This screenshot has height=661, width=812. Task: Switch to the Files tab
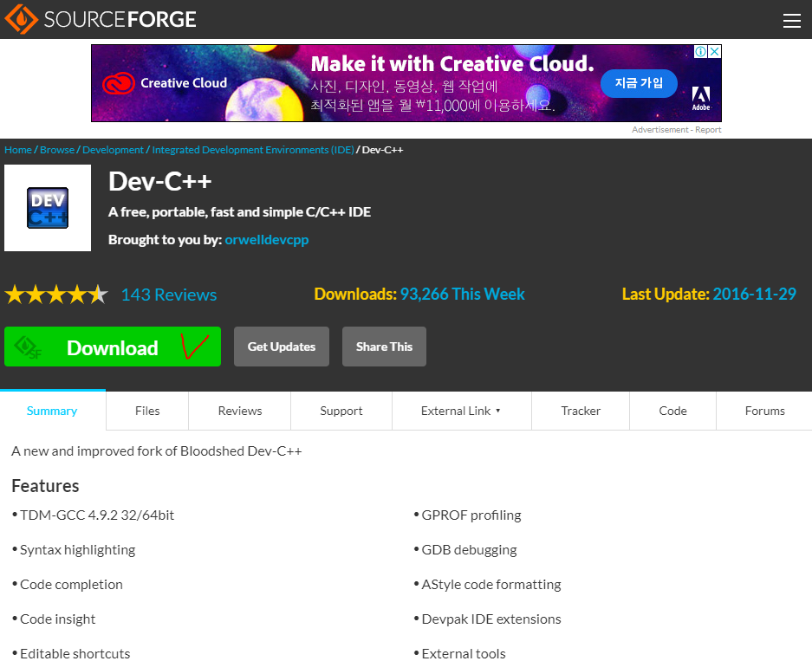147,411
